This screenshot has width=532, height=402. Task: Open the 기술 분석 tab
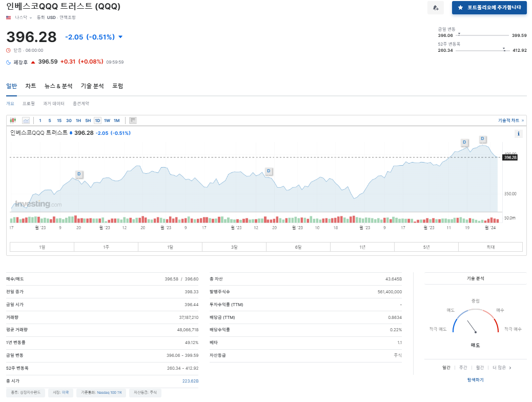point(92,86)
